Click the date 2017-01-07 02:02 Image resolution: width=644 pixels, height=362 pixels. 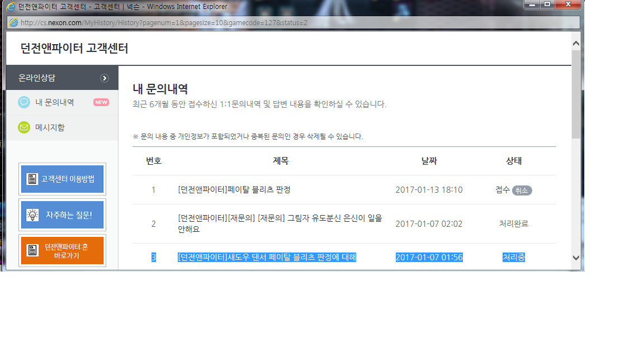[429, 223]
